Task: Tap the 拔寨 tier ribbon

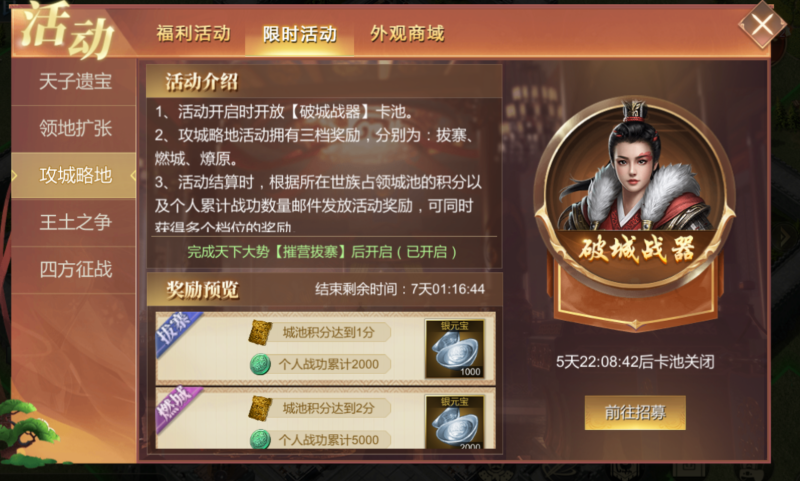Action: click(x=177, y=333)
